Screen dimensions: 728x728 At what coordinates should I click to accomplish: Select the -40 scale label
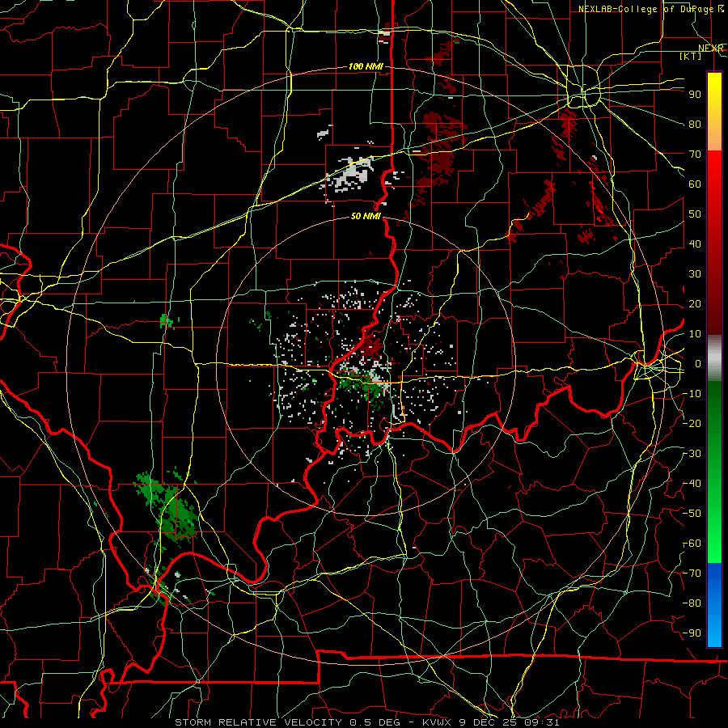coord(692,484)
